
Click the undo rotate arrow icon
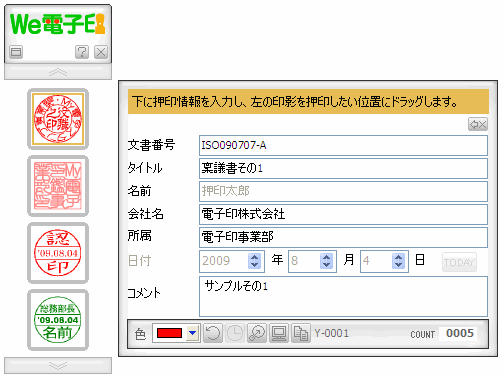tap(213, 333)
